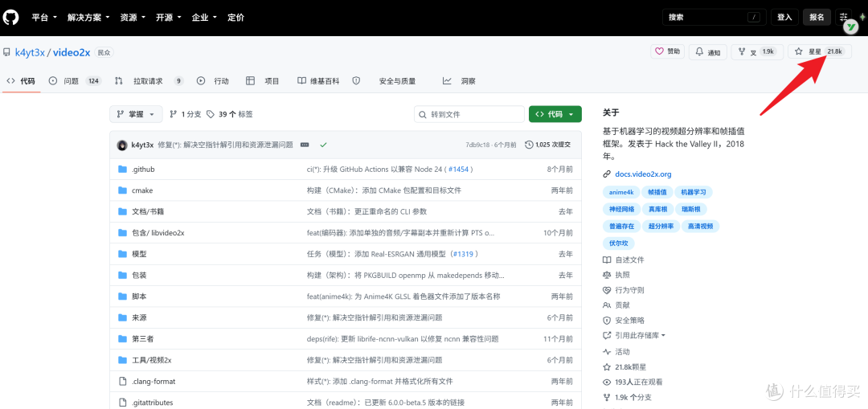The width and height of the screenshot is (868, 409).
Task: View the 1,025 次提交 history
Action: (x=548, y=145)
